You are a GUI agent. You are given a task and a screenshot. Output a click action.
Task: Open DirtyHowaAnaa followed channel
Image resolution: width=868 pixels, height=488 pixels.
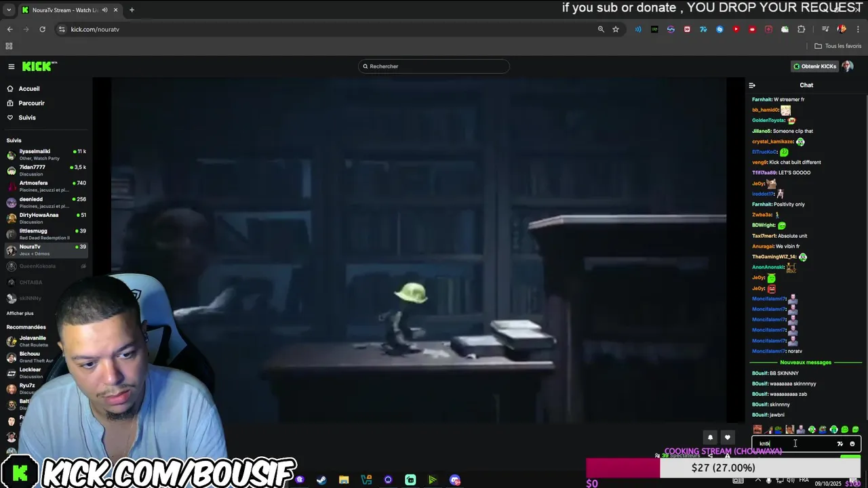tap(46, 218)
